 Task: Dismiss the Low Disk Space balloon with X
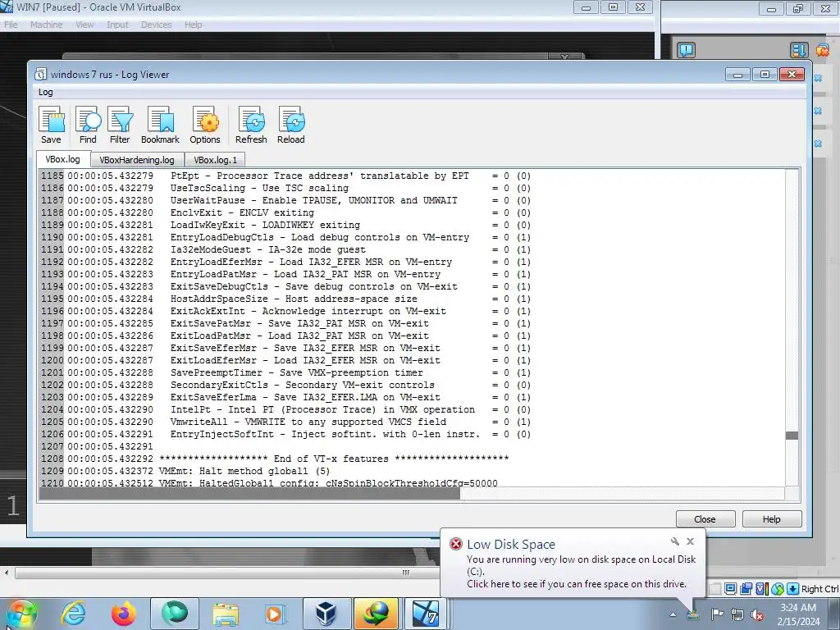coord(691,541)
